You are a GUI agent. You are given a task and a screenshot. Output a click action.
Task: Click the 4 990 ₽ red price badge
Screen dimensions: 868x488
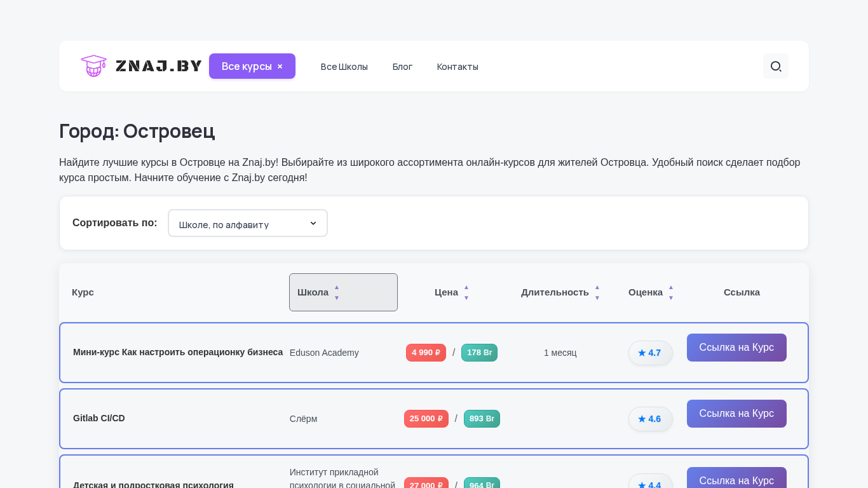coord(426,353)
